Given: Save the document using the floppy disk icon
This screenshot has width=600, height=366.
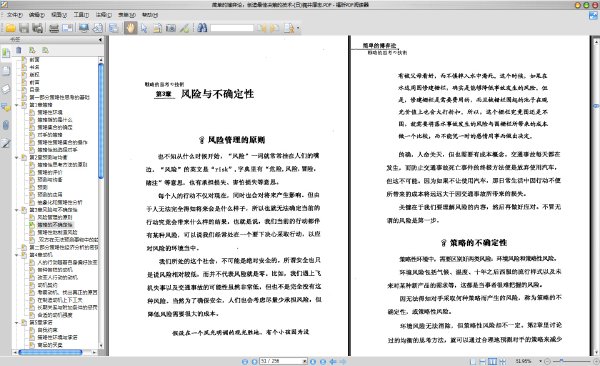Looking at the screenshot, I should pos(24,28).
